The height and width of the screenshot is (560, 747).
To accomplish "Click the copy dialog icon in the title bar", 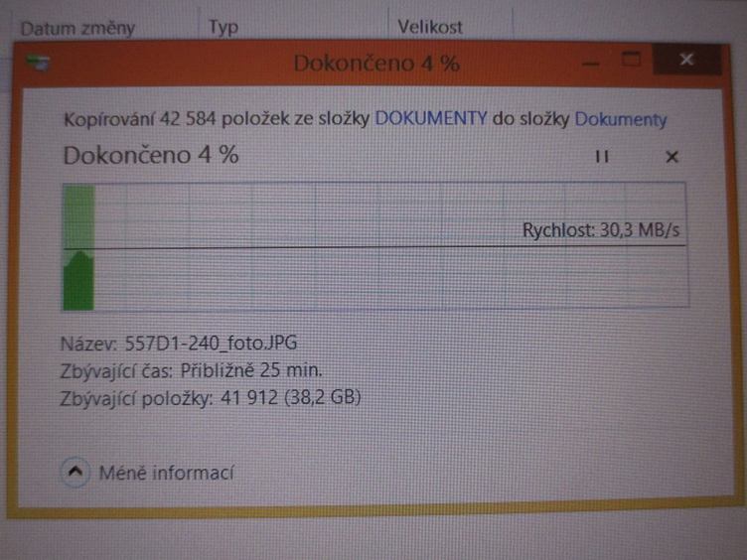I will coord(38,63).
